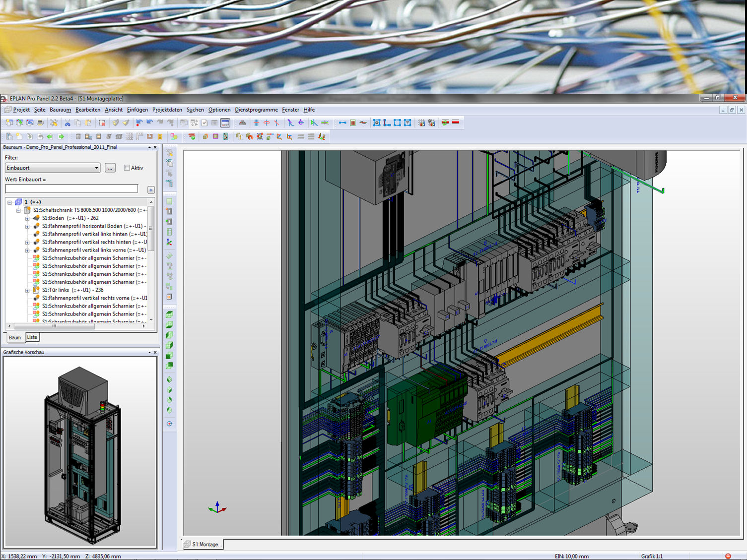Open the Projektdaten menu
The height and width of the screenshot is (560, 747).
pyautogui.click(x=167, y=110)
